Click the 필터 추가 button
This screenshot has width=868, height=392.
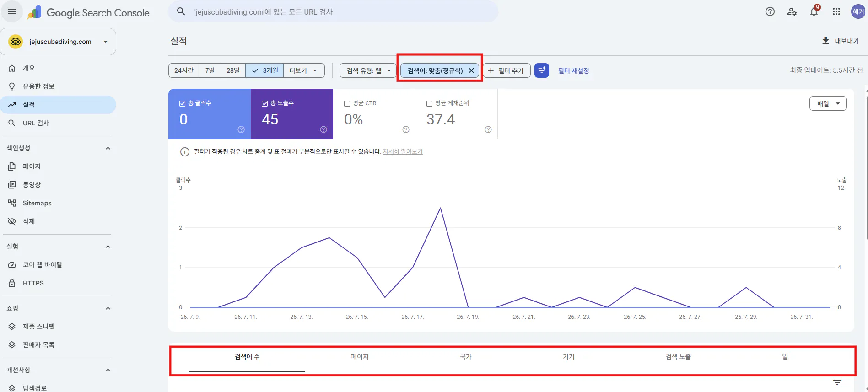tap(507, 70)
